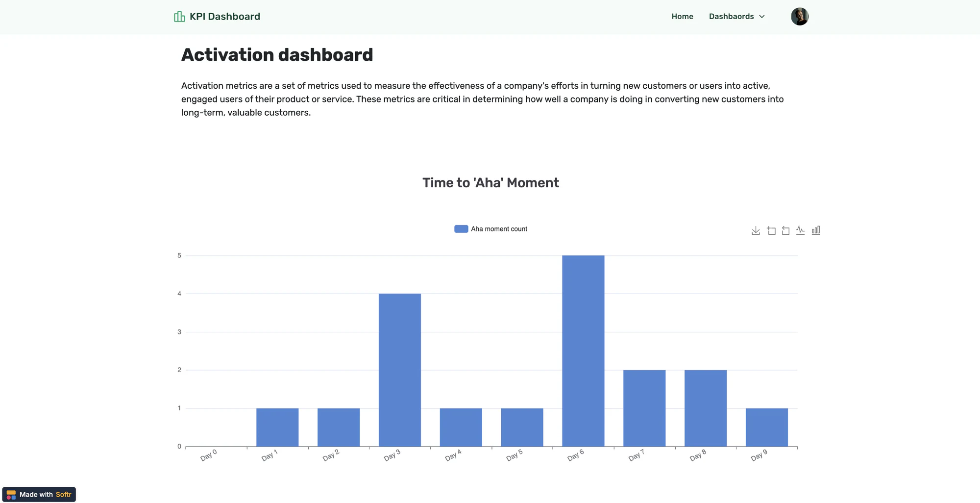This screenshot has width=980, height=503.
Task: Click the Day 9 axis label
Action: [759, 455]
